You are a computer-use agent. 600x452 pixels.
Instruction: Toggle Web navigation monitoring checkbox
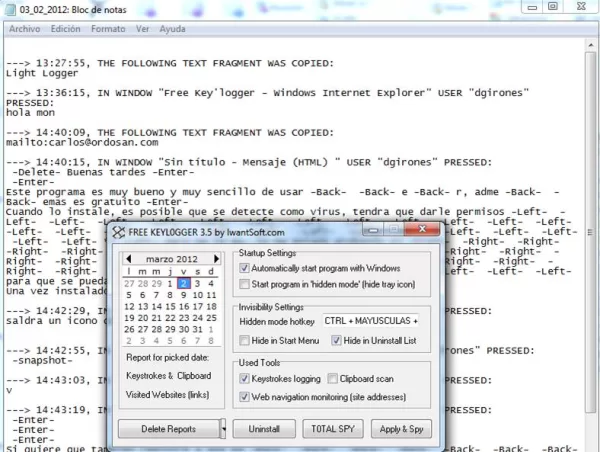(244, 397)
